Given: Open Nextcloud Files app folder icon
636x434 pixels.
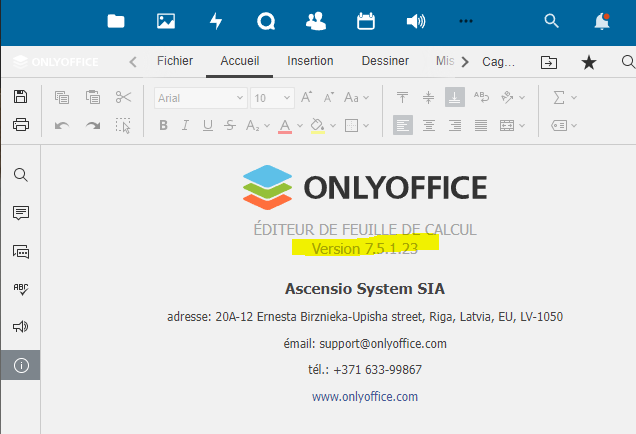Looking at the screenshot, I should point(116,21).
